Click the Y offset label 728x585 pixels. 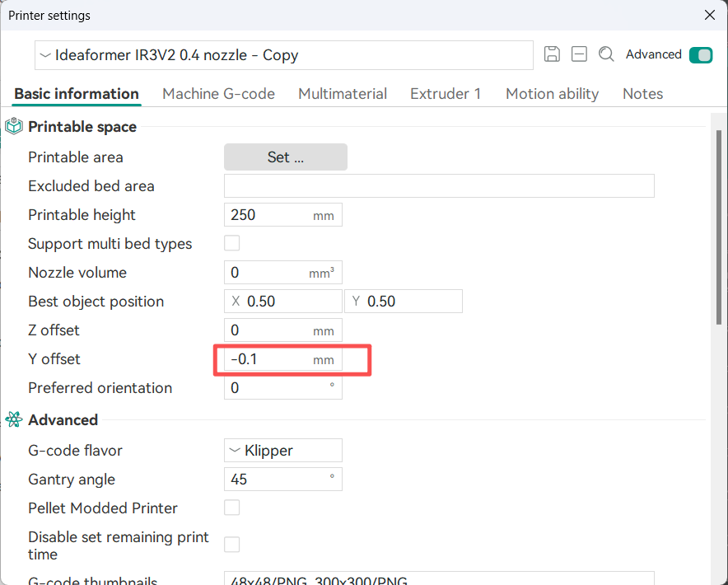tap(54, 358)
